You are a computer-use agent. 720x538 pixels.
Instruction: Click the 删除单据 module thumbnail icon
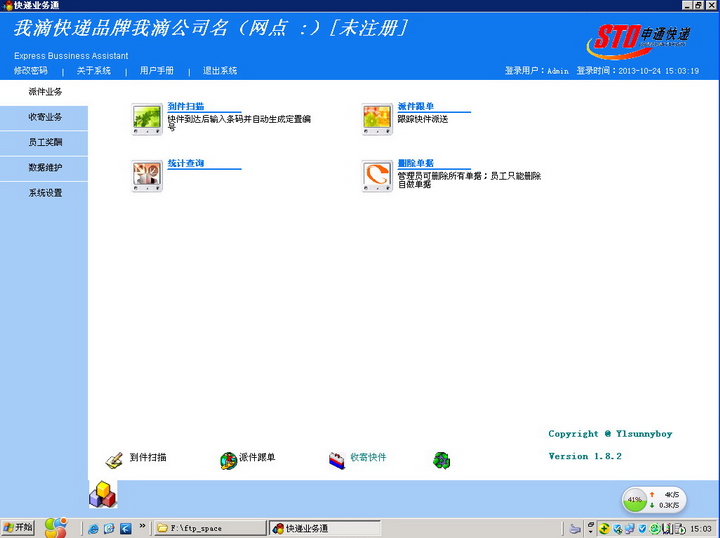(377, 176)
